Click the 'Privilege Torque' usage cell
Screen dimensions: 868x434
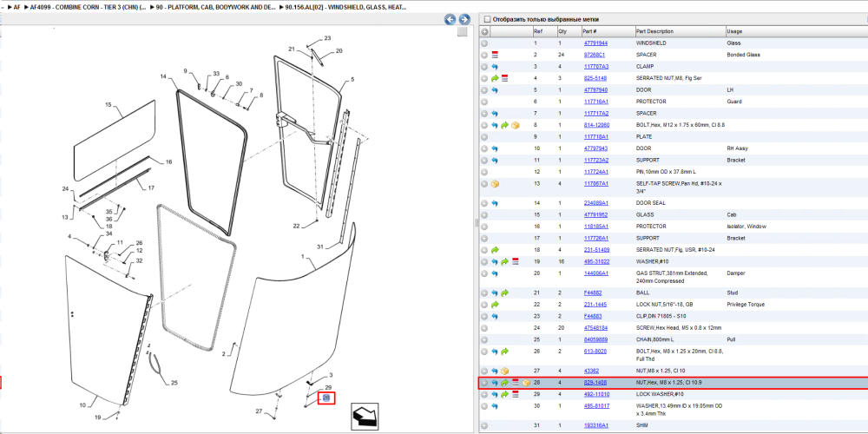tap(745, 305)
